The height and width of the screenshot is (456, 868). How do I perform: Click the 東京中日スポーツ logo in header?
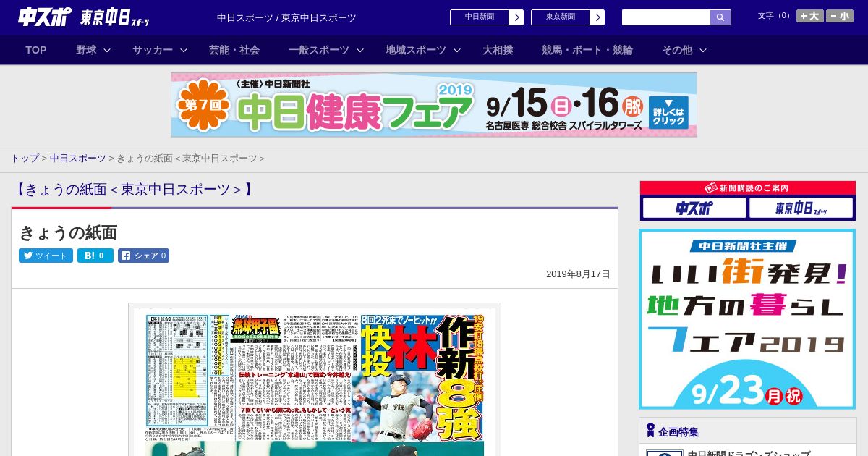(x=114, y=17)
